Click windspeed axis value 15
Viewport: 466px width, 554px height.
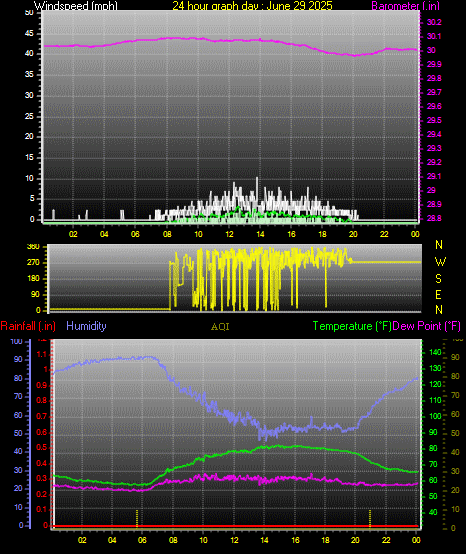[x=29, y=157]
